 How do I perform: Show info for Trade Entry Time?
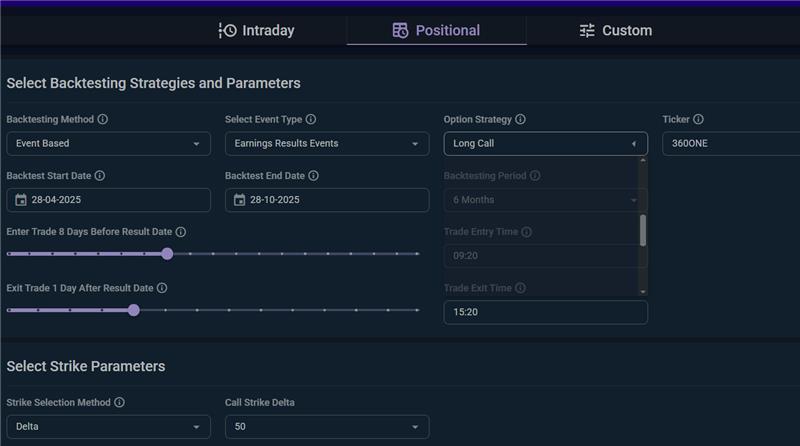(x=527, y=232)
